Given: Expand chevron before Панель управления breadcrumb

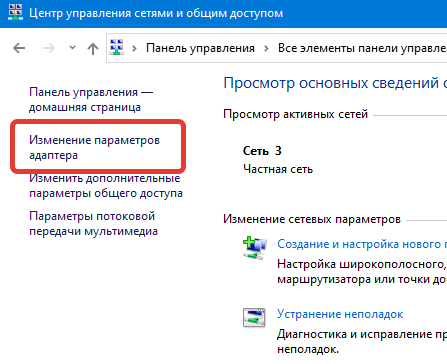Looking at the screenshot, I should point(134,49).
